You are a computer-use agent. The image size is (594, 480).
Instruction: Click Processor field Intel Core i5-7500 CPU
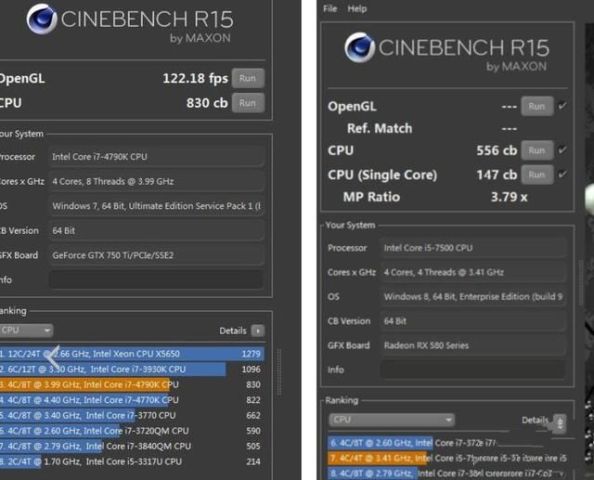click(x=473, y=248)
